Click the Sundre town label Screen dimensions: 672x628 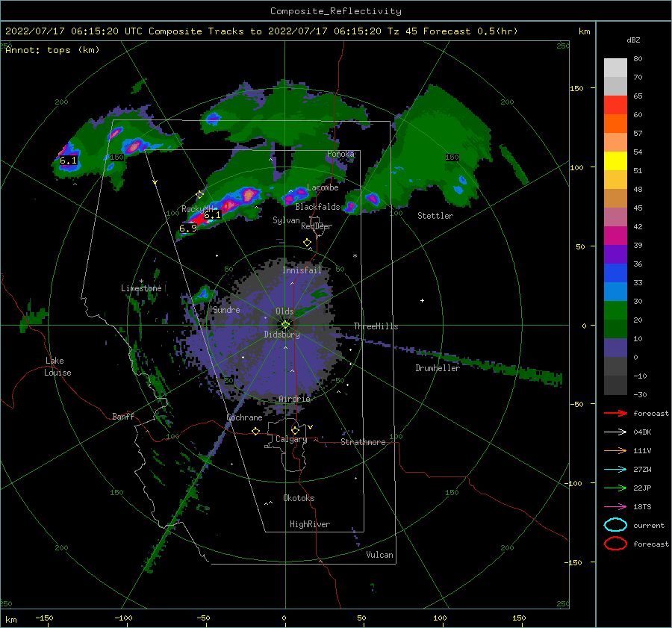click(x=226, y=310)
